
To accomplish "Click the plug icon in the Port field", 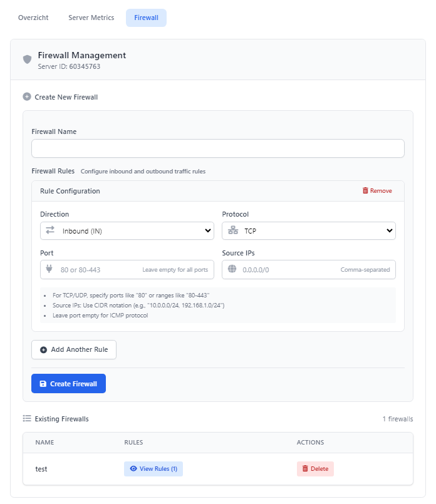I will (49, 269).
